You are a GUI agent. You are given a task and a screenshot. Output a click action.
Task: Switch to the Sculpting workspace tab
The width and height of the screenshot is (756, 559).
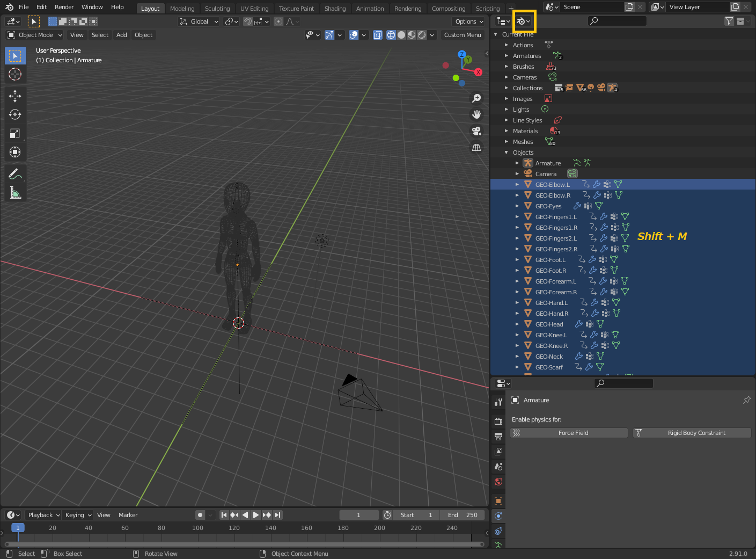217,9
